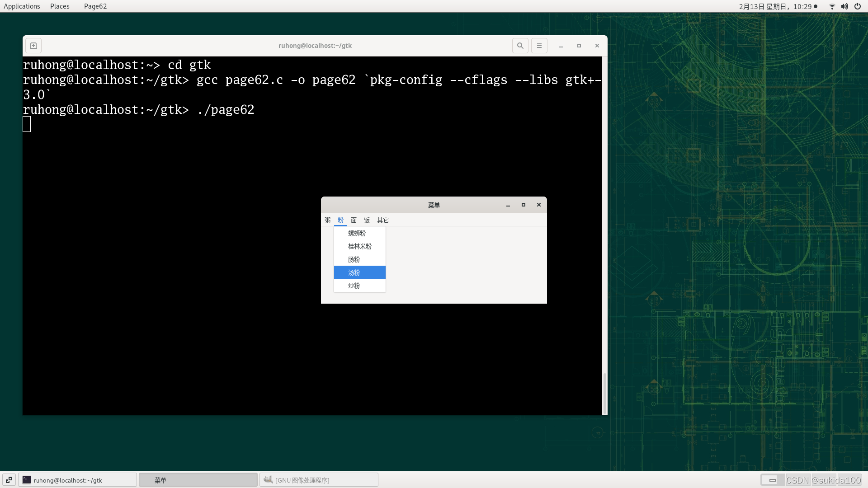Image resolution: width=868 pixels, height=488 pixels.
Task: Click the workspace switcher icon at bottom right
Action: 772,480
